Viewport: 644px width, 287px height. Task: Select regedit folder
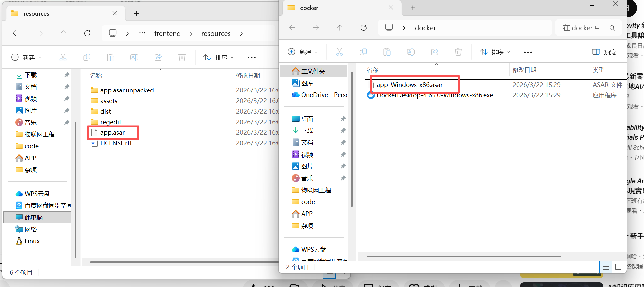point(111,122)
